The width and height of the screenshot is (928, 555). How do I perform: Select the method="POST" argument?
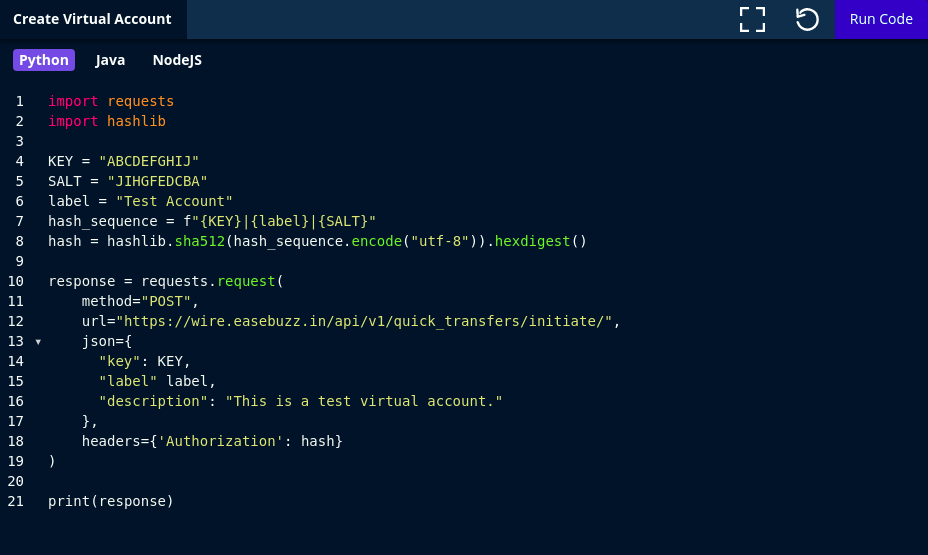[136, 301]
